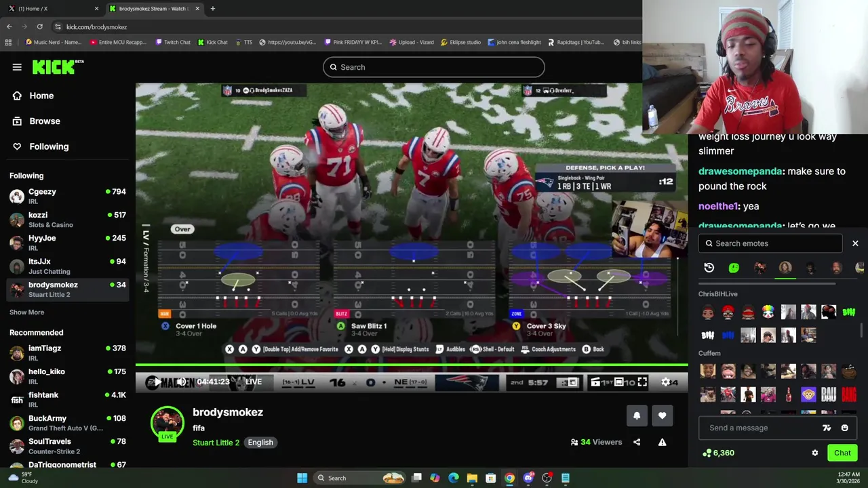Reload the page in browser
Screen dimensions: 868x488
(x=39, y=26)
